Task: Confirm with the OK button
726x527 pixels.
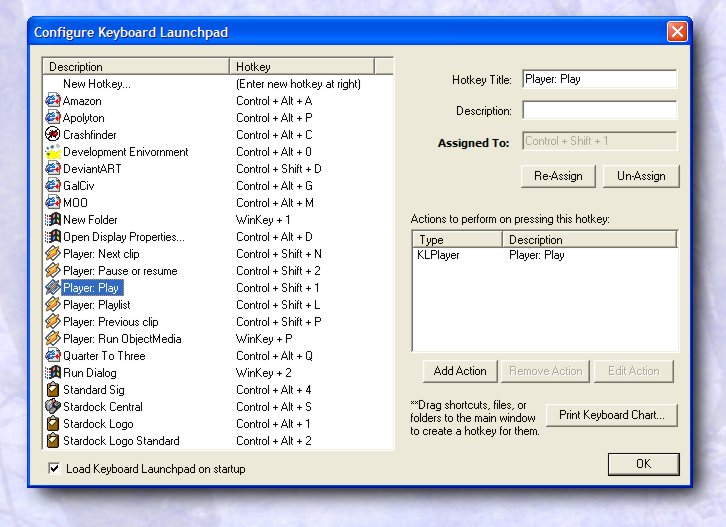Action: [x=644, y=464]
